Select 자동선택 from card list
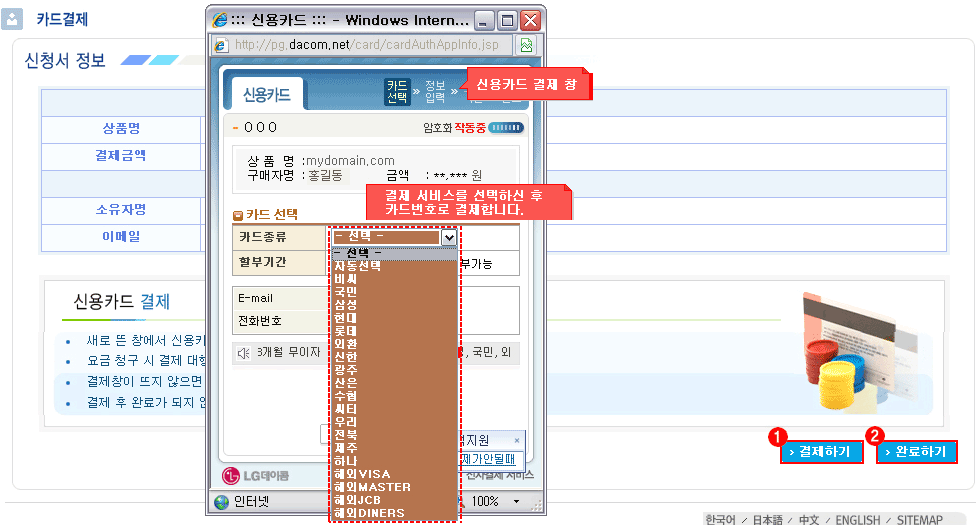The height and width of the screenshot is (532, 976). [x=357, y=266]
